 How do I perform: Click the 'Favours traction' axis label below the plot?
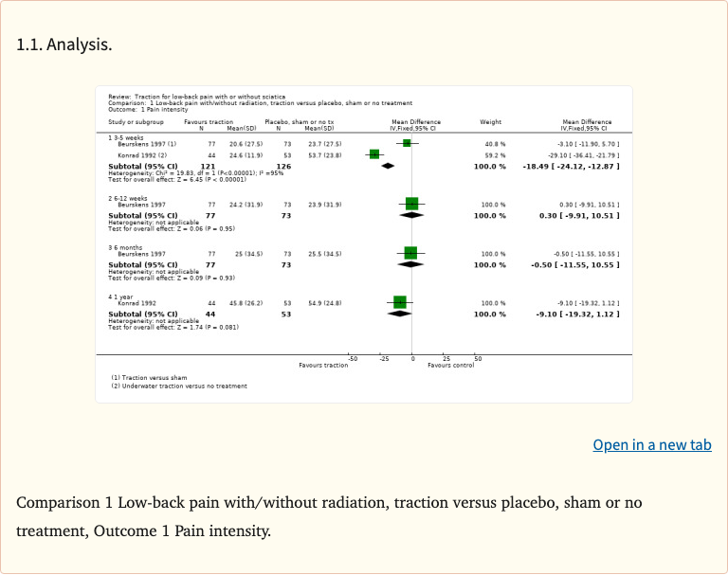point(323,366)
